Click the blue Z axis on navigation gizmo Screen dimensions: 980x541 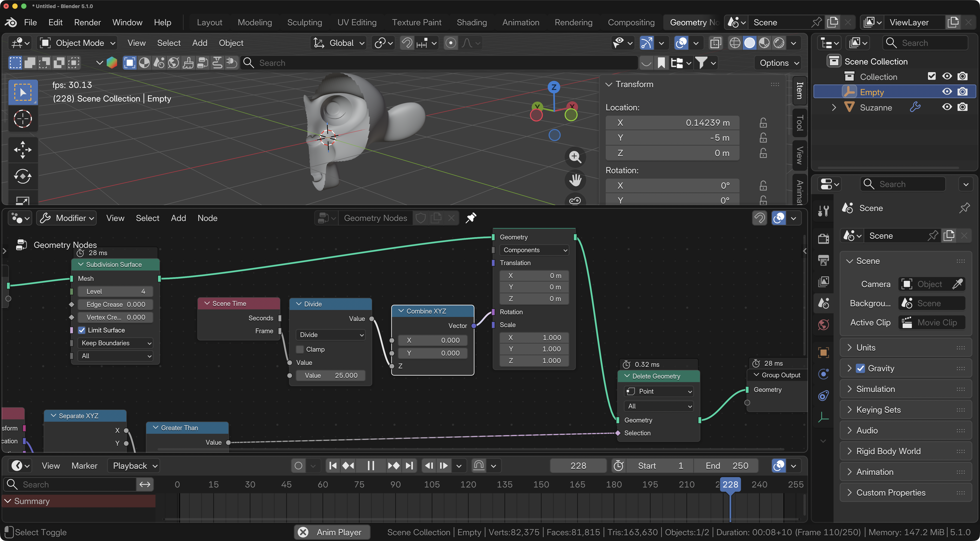(554, 87)
